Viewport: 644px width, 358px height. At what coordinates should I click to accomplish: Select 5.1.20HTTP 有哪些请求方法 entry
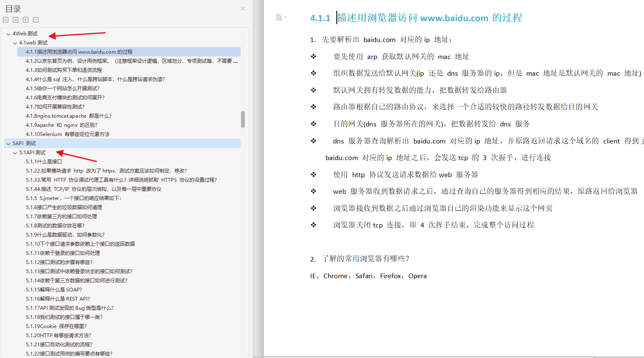coord(58,335)
